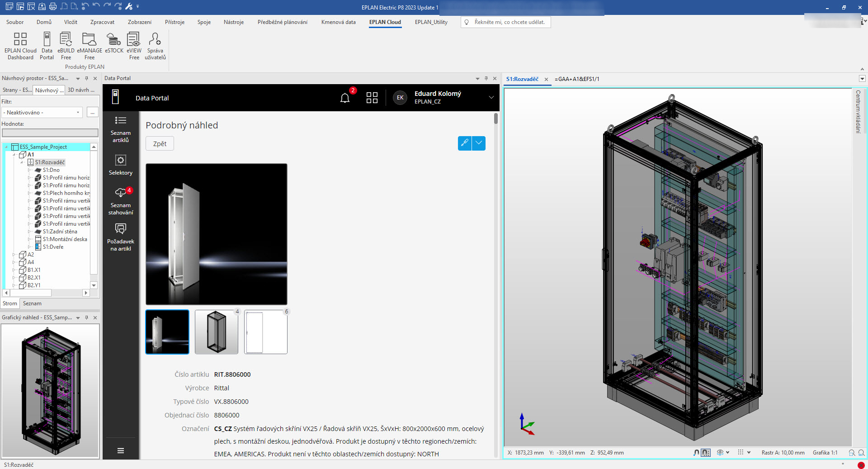Expand the A2 tree node
Viewport: 868px width, 469px height.
14,255
